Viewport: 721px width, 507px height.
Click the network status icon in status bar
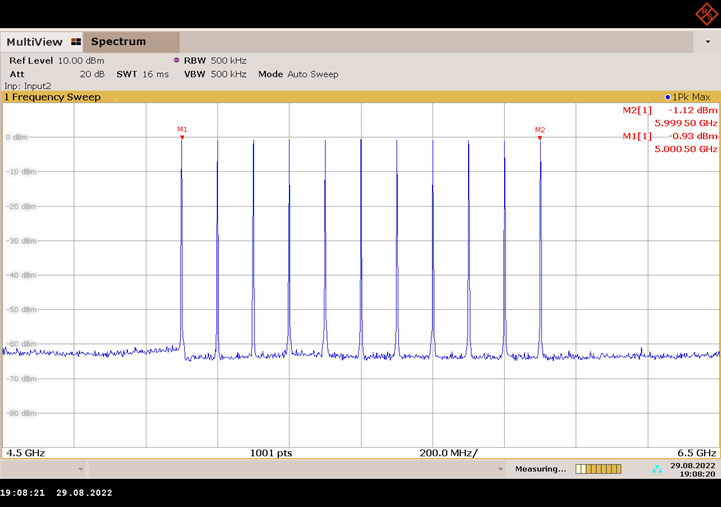(x=656, y=468)
